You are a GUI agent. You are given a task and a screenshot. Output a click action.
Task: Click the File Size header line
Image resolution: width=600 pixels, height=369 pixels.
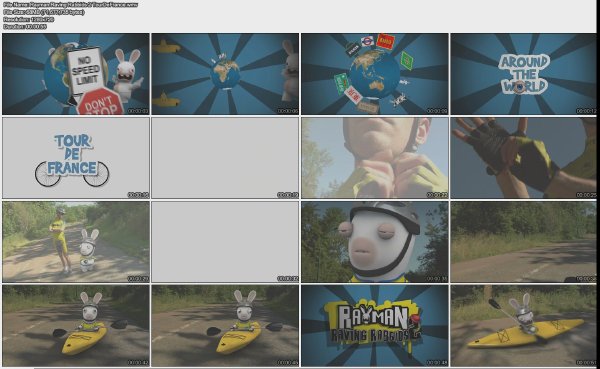44,12
